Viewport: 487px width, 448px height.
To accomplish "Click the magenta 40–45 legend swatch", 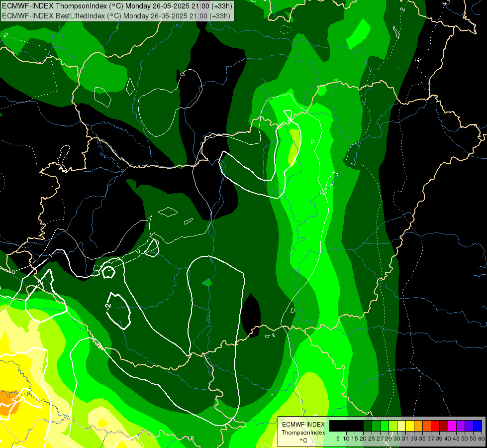I will click(452, 426).
